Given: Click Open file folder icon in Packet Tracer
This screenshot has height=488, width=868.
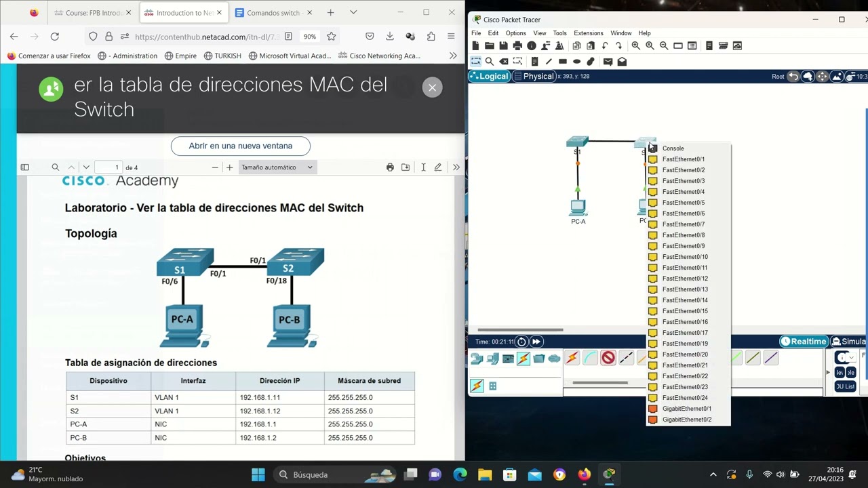Looking at the screenshot, I should (489, 45).
